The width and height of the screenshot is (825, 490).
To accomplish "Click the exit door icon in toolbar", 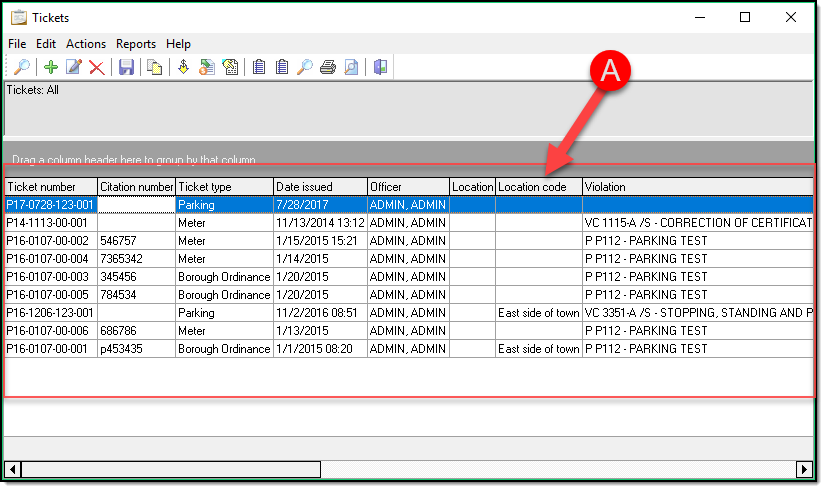I will click(x=380, y=67).
